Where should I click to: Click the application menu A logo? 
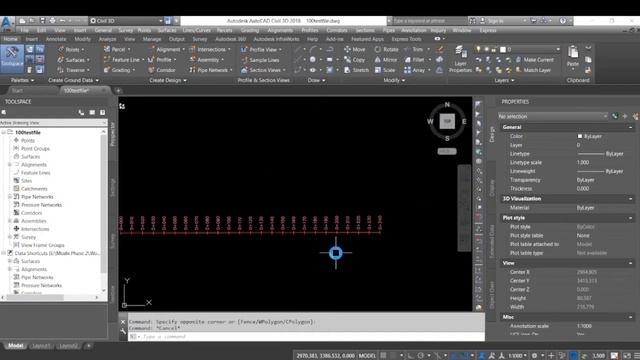tap(7, 22)
